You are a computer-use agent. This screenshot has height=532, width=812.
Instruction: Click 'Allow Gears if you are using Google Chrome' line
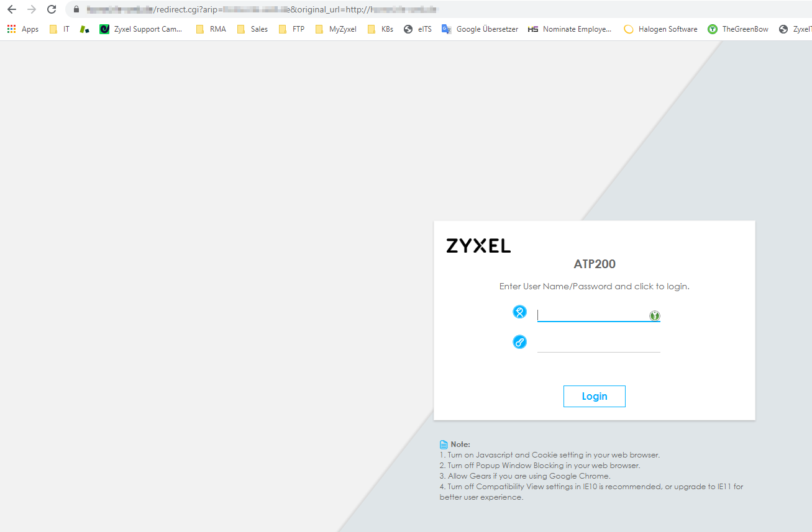pyautogui.click(x=525, y=476)
